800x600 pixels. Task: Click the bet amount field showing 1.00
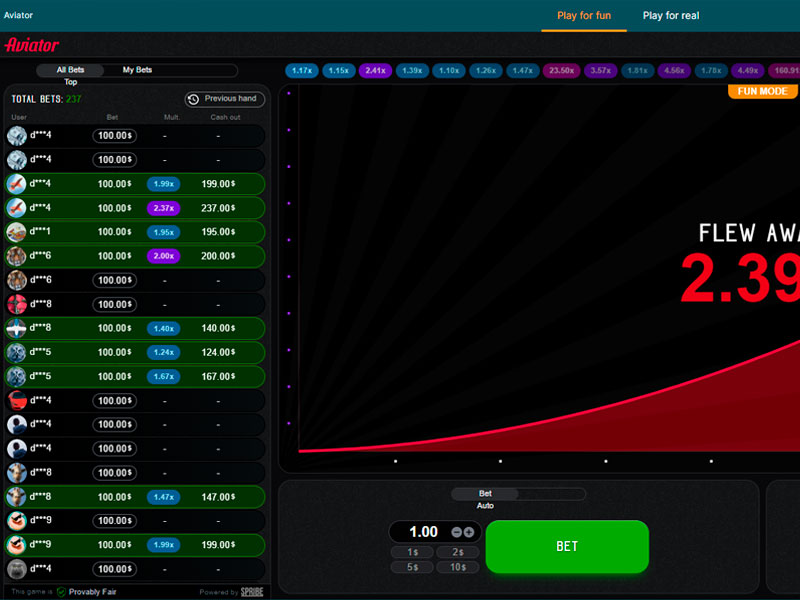point(423,532)
